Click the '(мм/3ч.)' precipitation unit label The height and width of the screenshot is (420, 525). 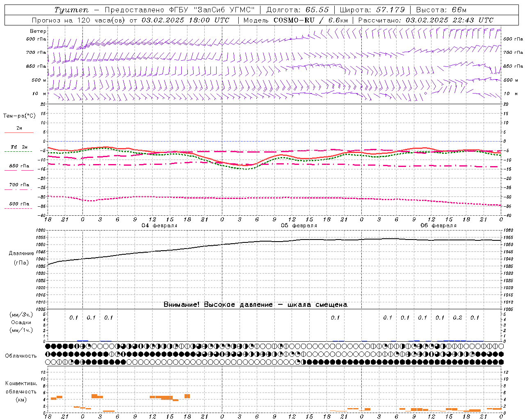[21, 315]
